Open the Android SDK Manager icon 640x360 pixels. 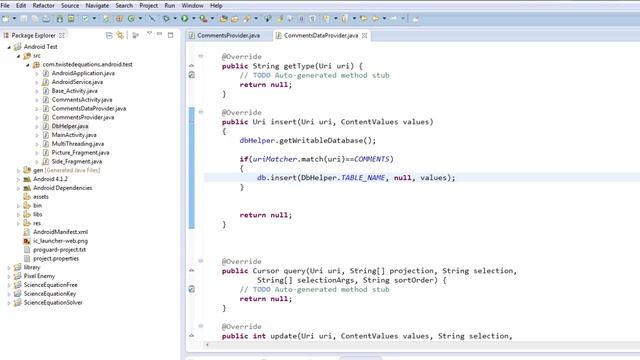60,19
